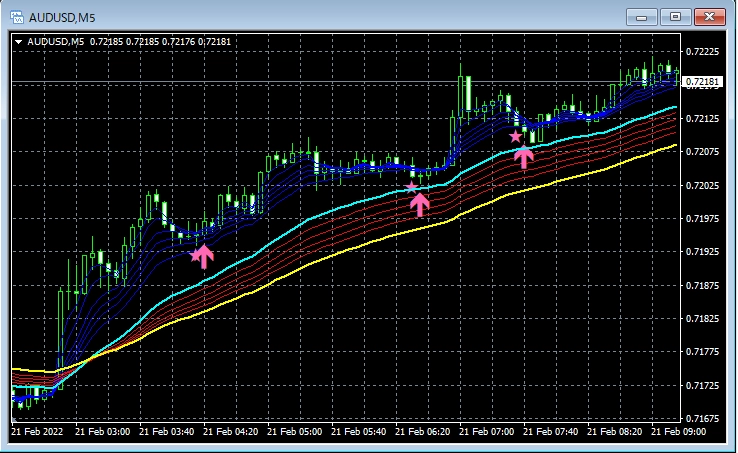
Task: Click the 21 Feb 09:00 time label
Action: [678, 432]
